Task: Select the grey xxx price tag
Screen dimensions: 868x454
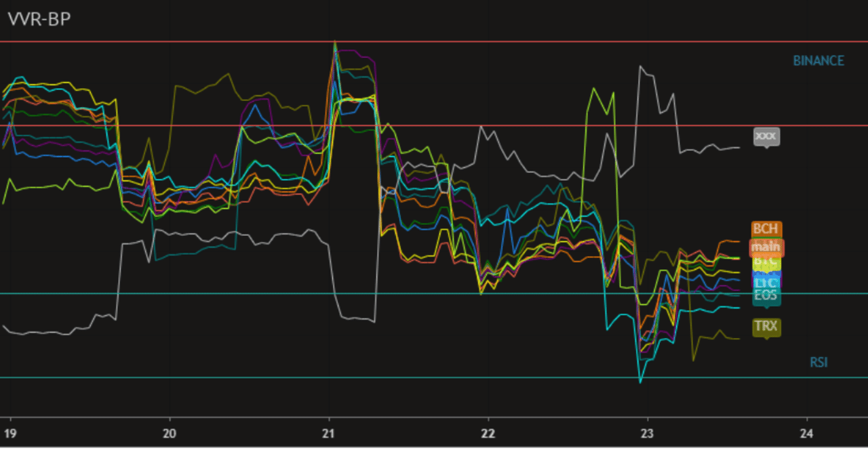Action: 767,136
